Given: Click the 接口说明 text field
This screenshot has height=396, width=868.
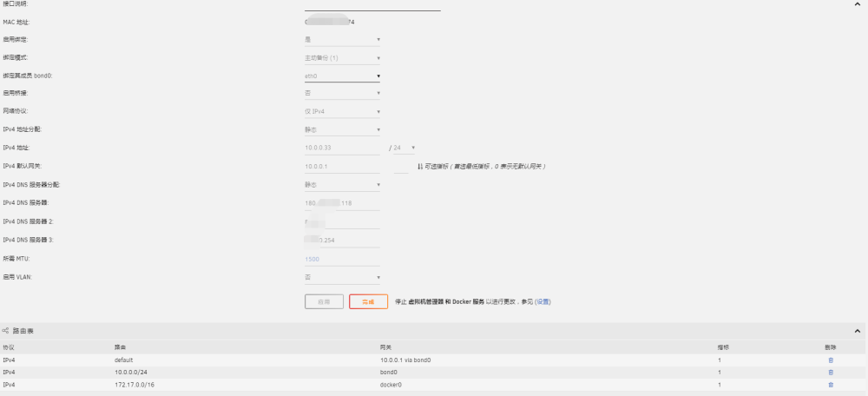Looking at the screenshot, I should (372, 5).
